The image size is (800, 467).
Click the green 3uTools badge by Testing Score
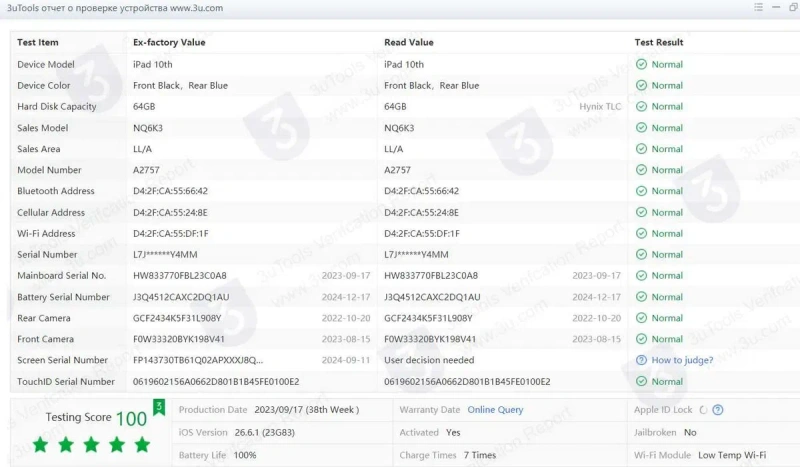click(x=159, y=407)
